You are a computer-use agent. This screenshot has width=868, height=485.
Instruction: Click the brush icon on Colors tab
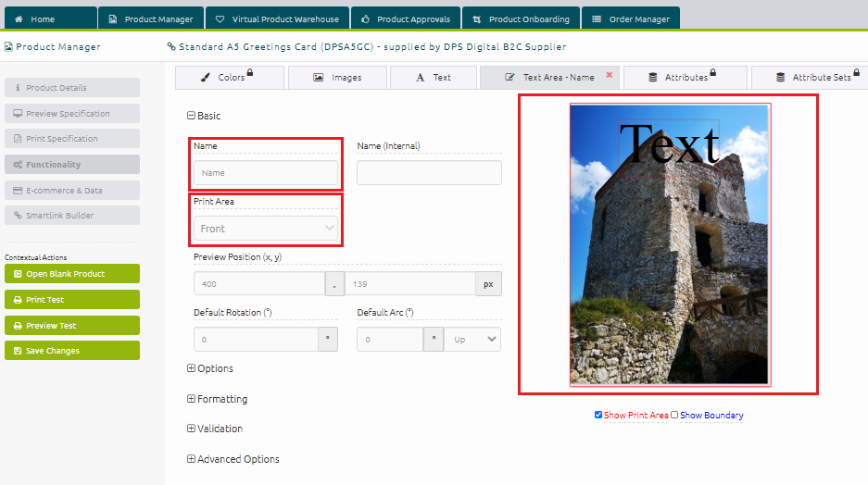tap(206, 78)
